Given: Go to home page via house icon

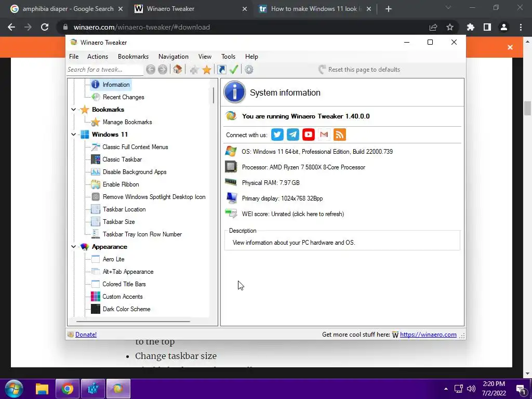Looking at the screenshot, I should tap(178, 70).
